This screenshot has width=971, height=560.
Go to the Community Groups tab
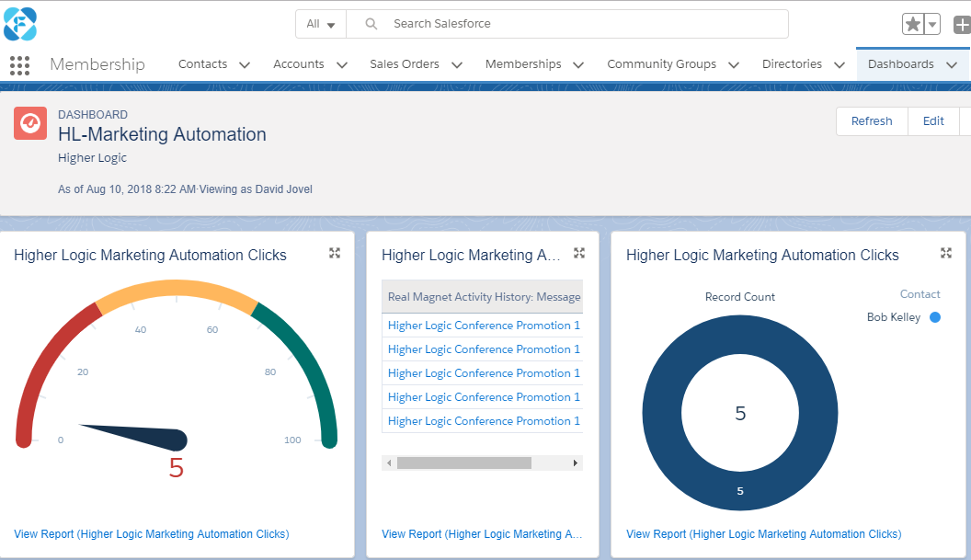point(661,63)
